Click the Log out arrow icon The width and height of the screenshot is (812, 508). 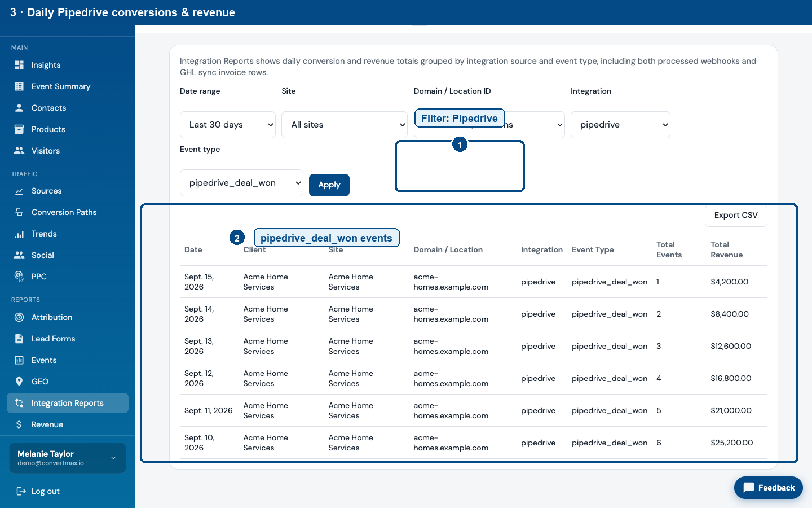point(21,491)
